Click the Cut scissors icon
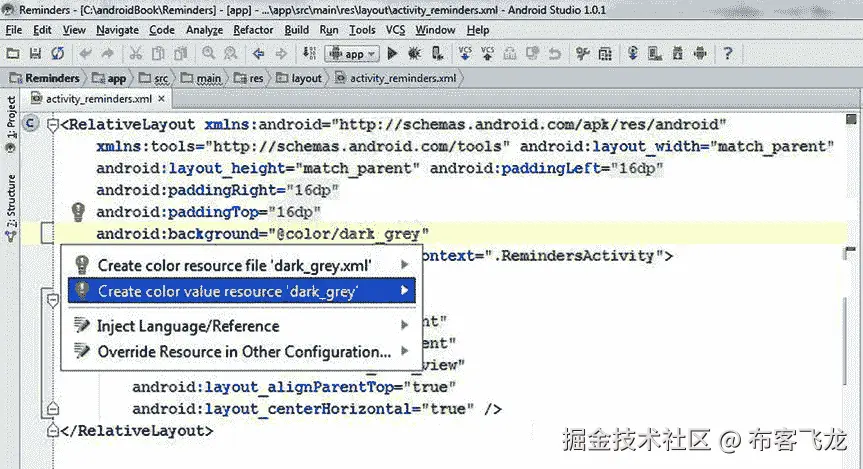863x469 pixels. (135, 53)
